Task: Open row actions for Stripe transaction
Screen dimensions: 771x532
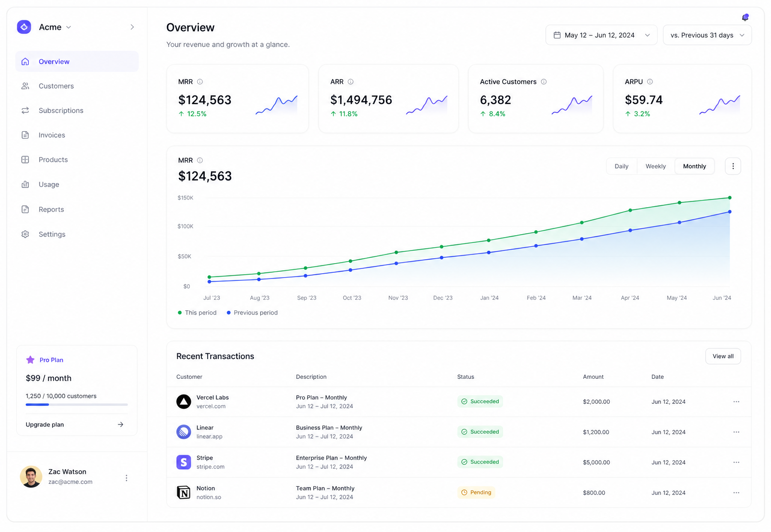Action: coord(736,462)
